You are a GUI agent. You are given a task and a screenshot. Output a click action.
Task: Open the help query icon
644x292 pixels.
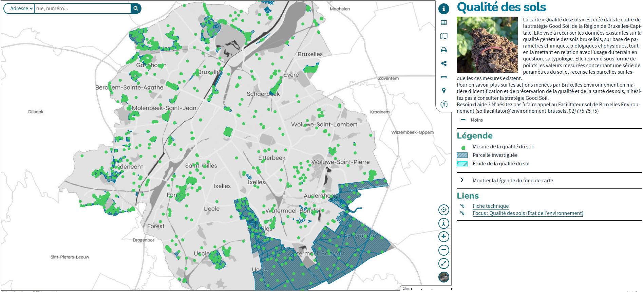[444, 104]
